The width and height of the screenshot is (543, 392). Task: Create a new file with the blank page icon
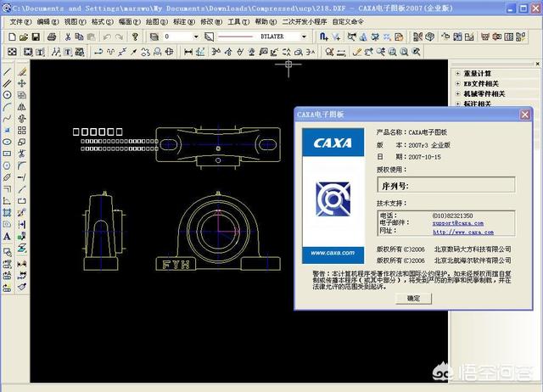[12, 36]
